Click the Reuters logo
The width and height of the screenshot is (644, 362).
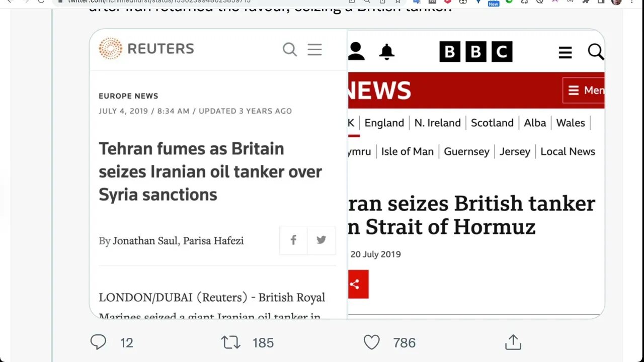pos(146,49)
